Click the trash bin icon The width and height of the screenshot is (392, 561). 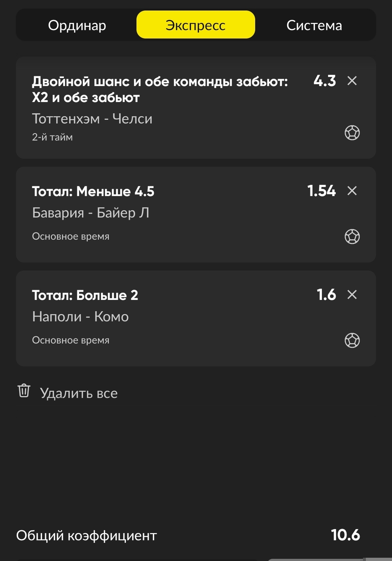pyautogui.click(x=24, y=391)
